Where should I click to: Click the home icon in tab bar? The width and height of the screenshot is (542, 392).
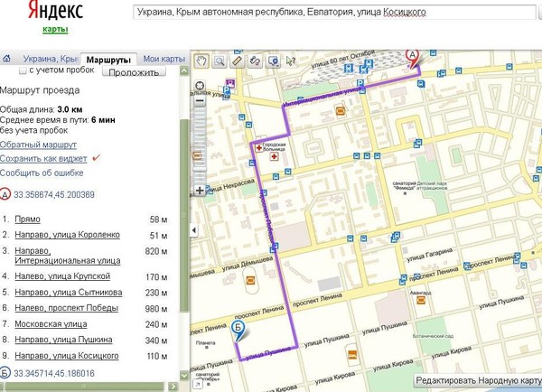tap(6, 59)
